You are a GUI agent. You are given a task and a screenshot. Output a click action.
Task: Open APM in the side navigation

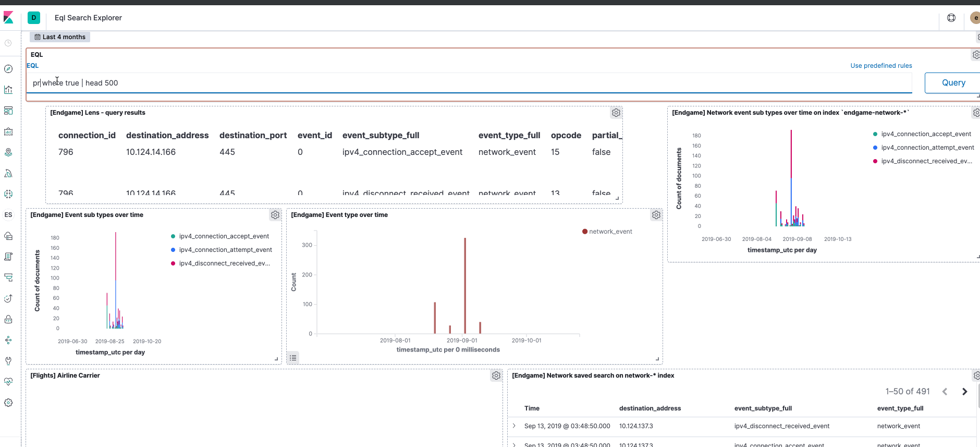point(8,277)
